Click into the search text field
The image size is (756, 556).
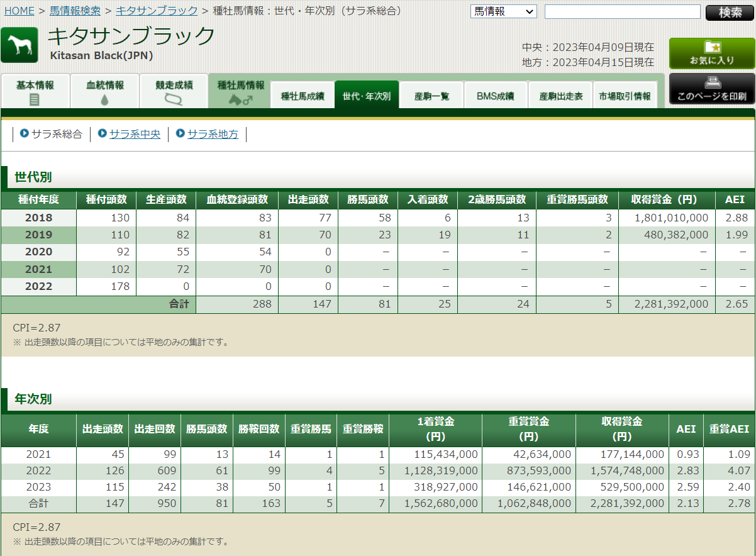(x=622, y=12)
